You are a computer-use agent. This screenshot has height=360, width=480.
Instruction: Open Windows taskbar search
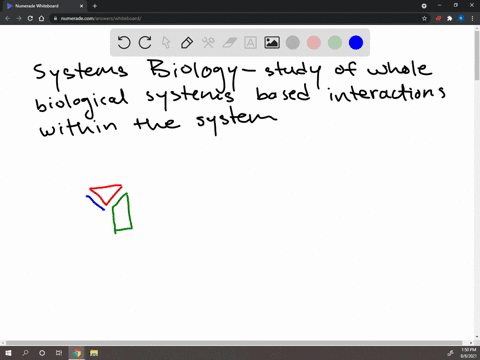[x=25, y=353]
